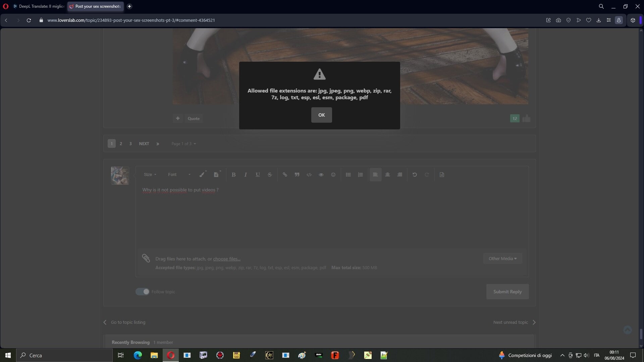Click the NEXT page link
This screenshot has width=644, height=362.
(x=144, y=144)
